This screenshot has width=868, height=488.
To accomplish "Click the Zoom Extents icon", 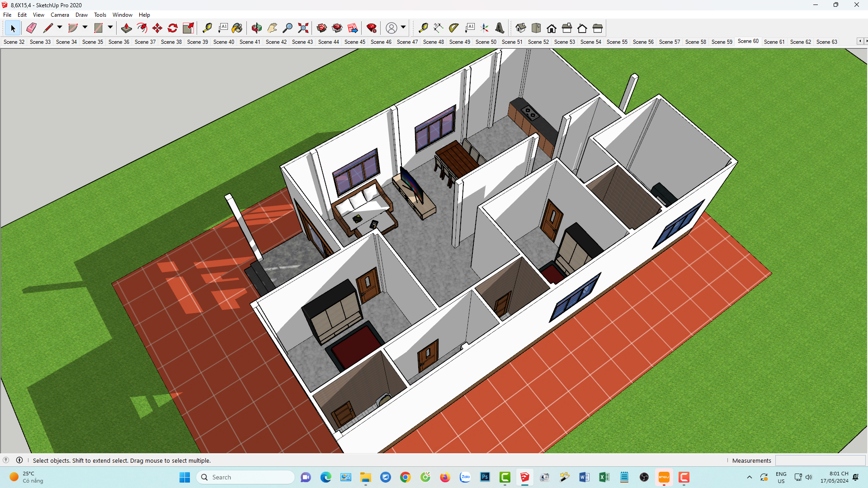I will click(x=303, y=28).
